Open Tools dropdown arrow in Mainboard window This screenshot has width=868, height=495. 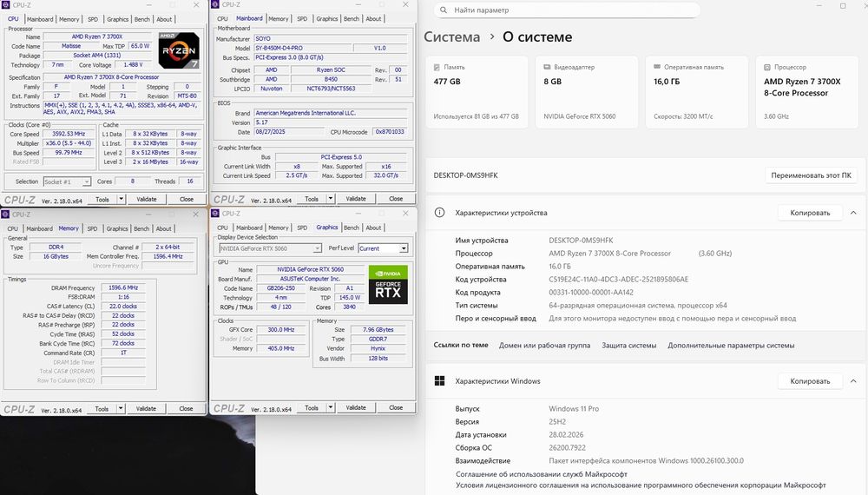pos(331,198)
